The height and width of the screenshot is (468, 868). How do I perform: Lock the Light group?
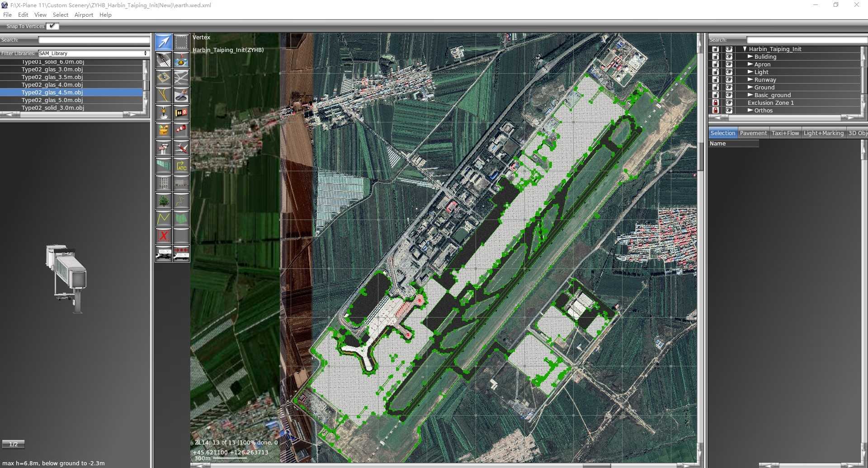click(715, 72)
